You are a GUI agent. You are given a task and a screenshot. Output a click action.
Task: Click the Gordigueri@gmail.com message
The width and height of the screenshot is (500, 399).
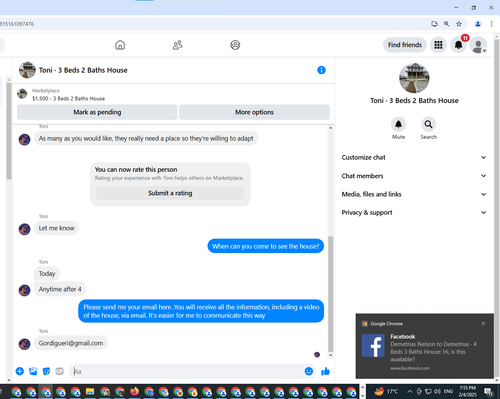tap(71, 343)
